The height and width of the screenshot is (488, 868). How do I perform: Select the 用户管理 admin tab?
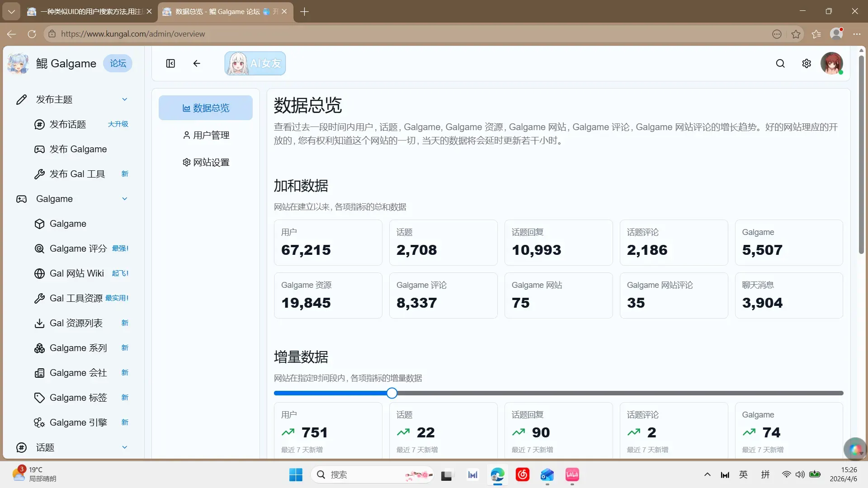point(206,135)
